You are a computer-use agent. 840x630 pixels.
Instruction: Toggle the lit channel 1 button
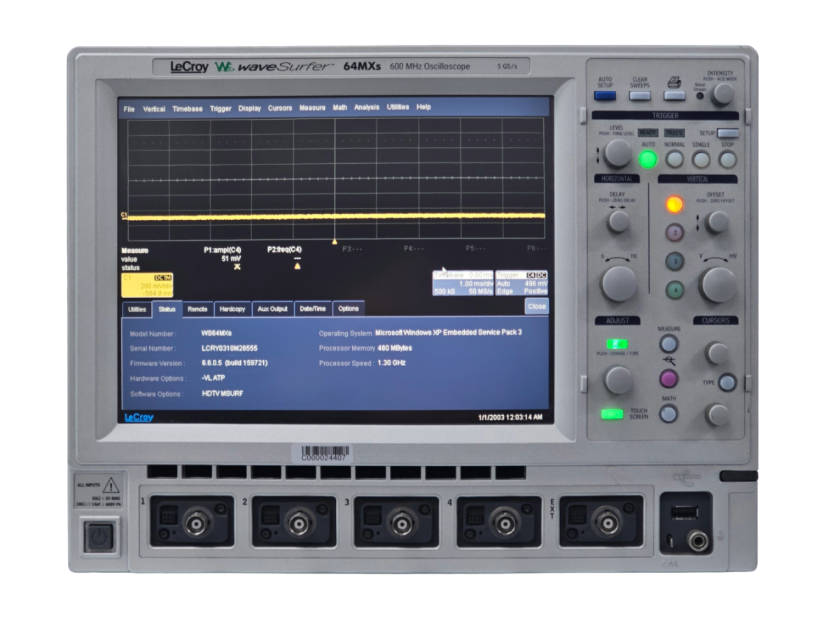674,204
